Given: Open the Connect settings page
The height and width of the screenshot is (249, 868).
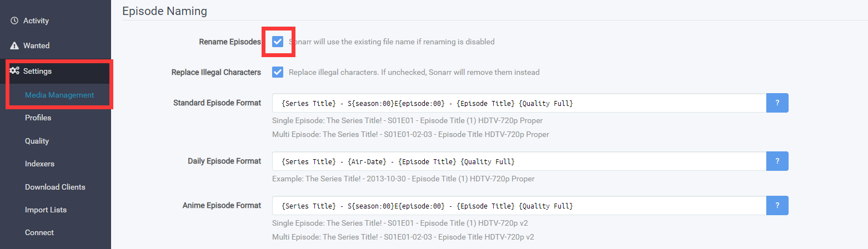Looking at the screenshot, I should point(39,233).
